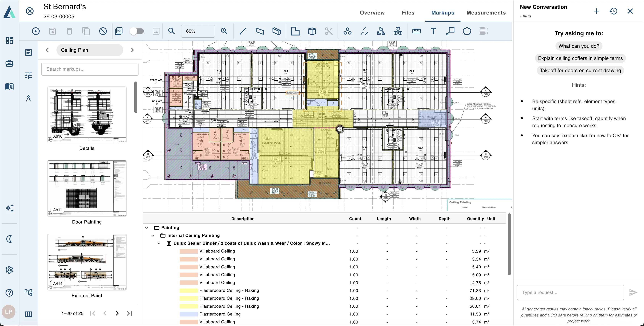Open the A616 Details thumbnail
The height and width of the screenshot is (326, 644).
coord(87,115)
